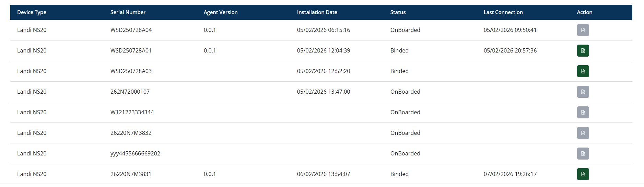Select serial number WSD250728A04 cell
This screenshot has width=644, height=187.
131,30
